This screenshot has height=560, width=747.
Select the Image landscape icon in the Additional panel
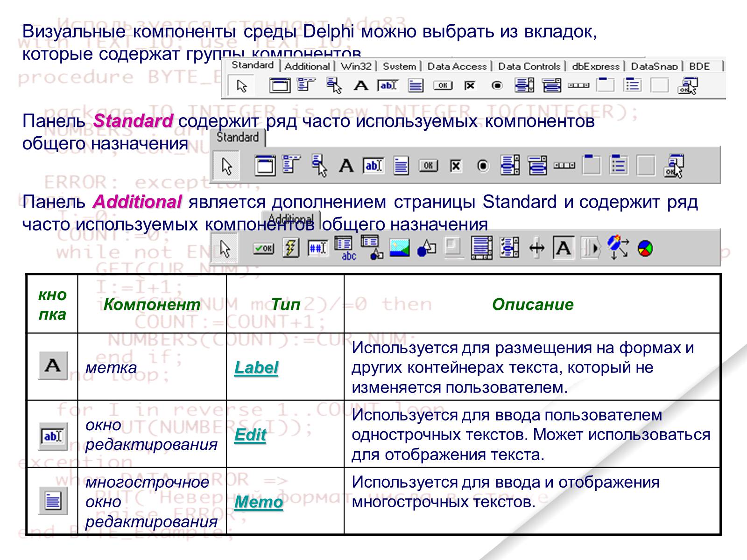[399, 248]
